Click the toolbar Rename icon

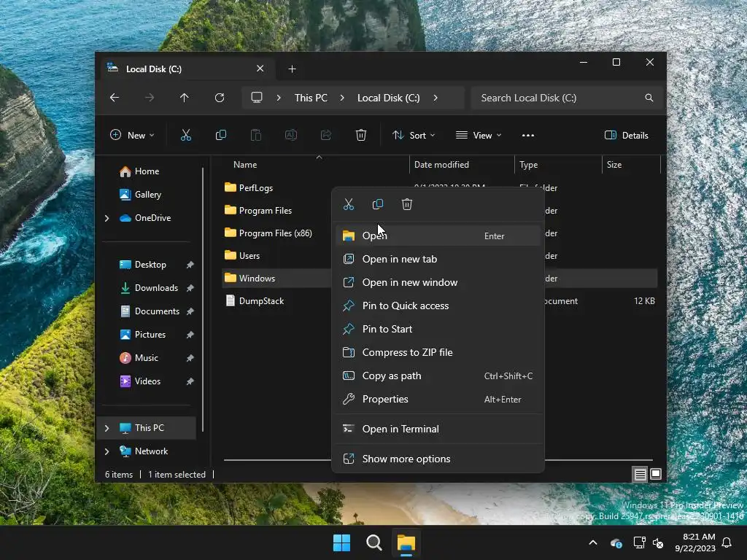[291, 135]
